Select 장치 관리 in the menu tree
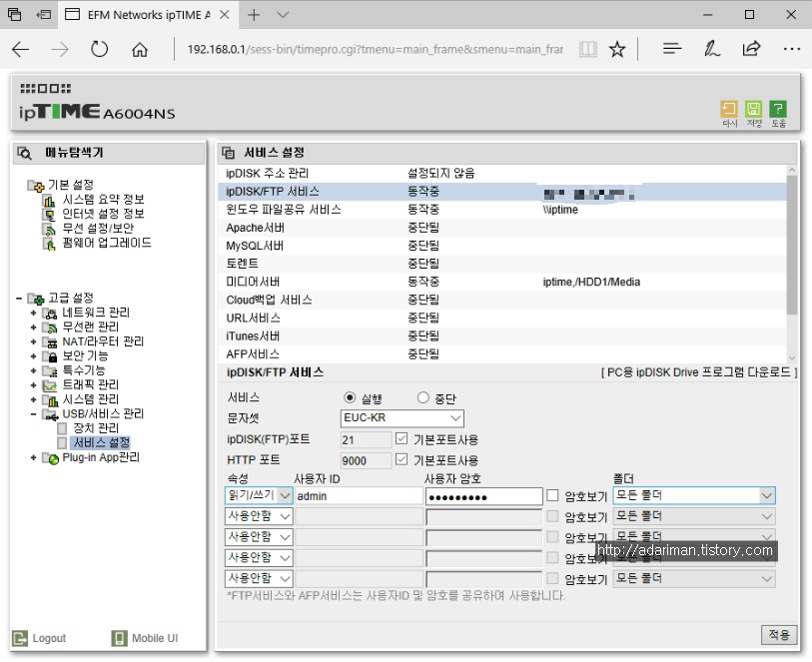Viewport: 812px width, 662px height. pyautogui.click(x=96, y=428)
